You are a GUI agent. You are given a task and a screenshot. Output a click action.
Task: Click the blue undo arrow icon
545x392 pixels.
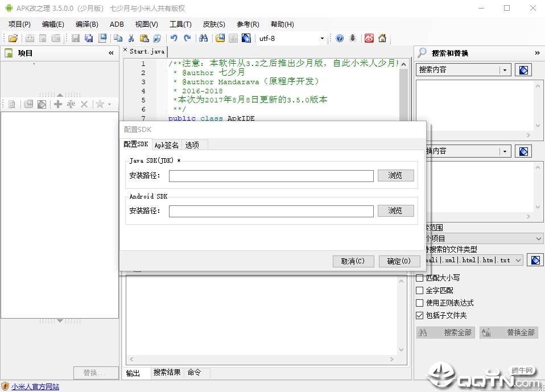pos(174,38)
